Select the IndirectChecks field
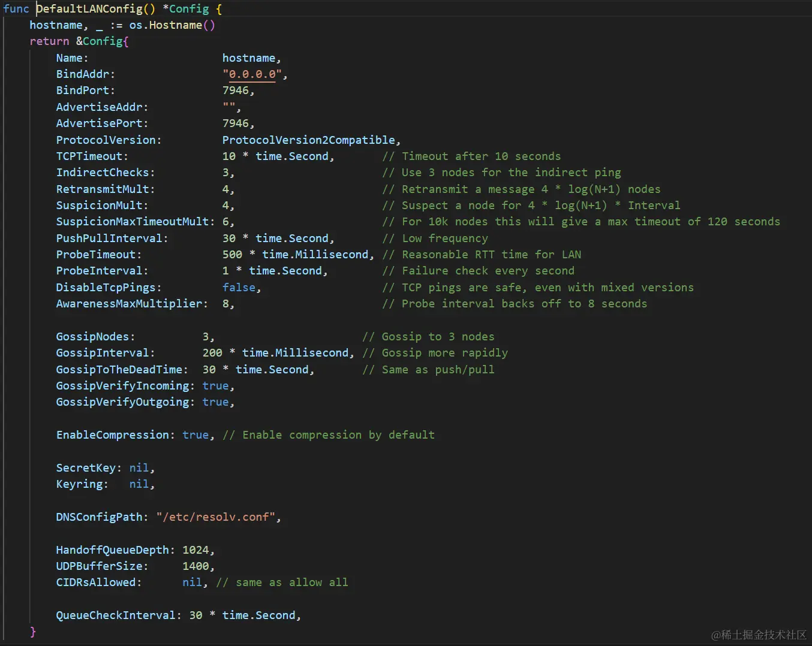 click(x=103, y=173)
